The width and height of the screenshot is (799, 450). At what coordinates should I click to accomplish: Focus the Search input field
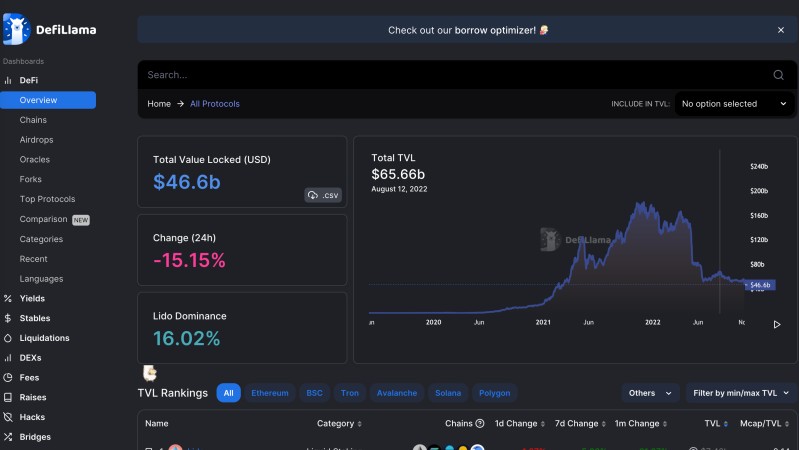[x=450, y=75]
